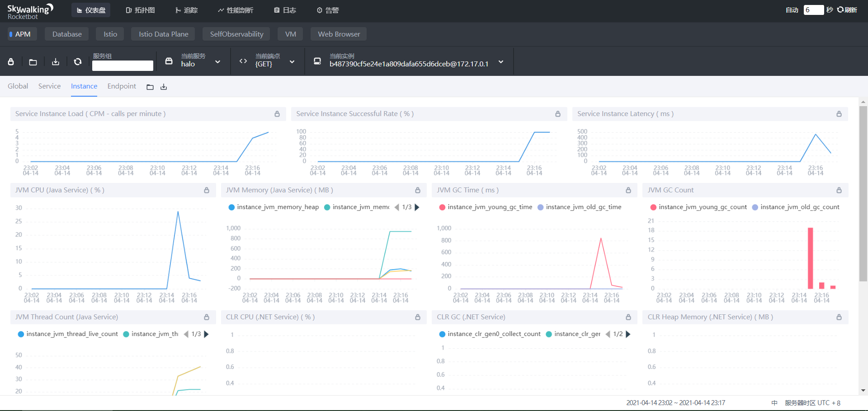Expand the 当前实例 instance dropdown
This screenshot has width=868, height=411.
pos(501,62)
